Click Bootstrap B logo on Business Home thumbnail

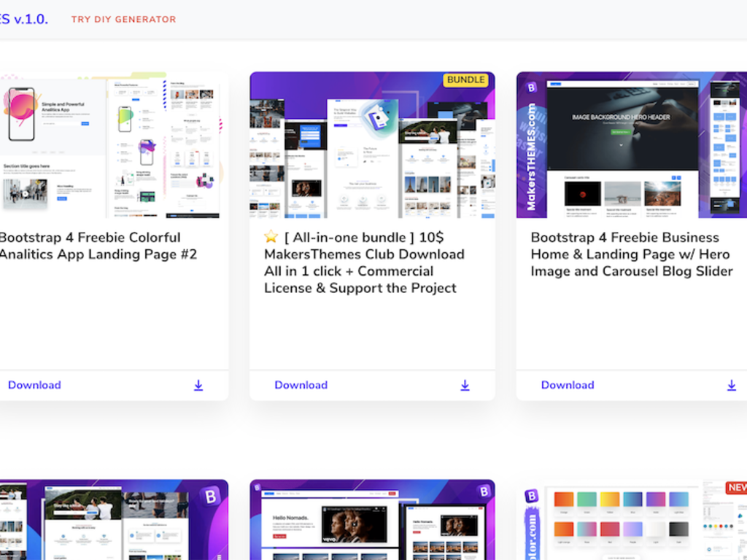pos(531,87)
